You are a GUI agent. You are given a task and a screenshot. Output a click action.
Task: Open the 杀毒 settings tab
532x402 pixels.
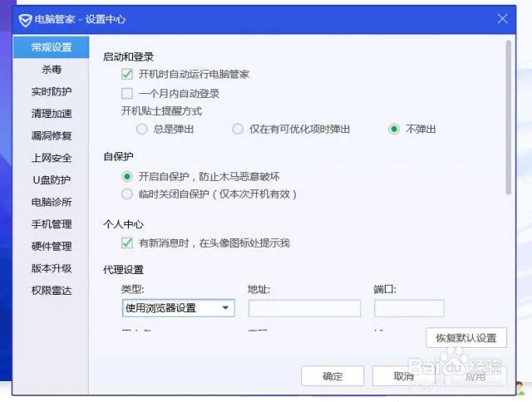[52, 70]
